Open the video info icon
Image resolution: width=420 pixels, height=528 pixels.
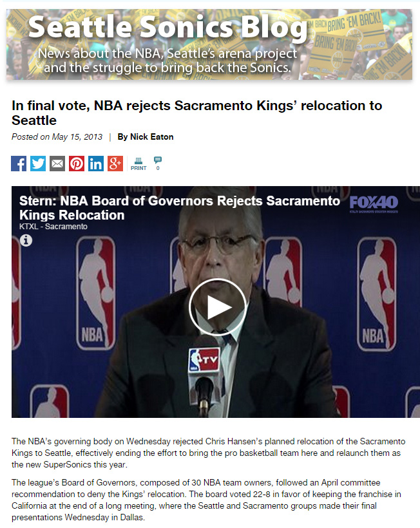click(26, 240)
